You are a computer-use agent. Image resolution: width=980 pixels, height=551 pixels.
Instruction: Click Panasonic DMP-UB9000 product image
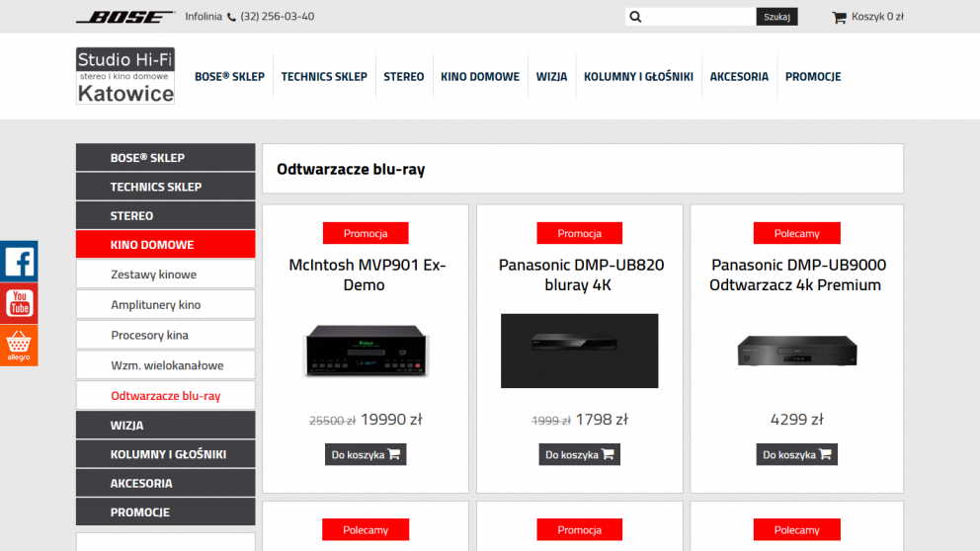[797, 351]
